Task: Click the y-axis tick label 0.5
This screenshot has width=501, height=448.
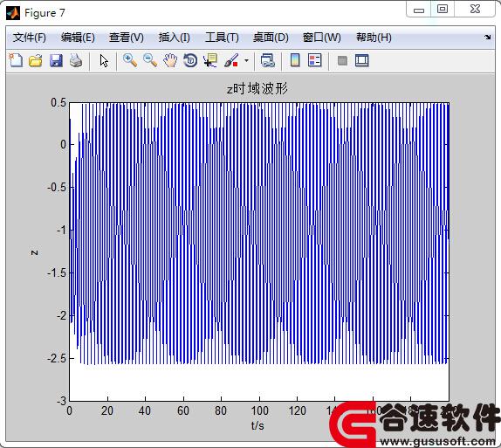Action: coord(58,103)
